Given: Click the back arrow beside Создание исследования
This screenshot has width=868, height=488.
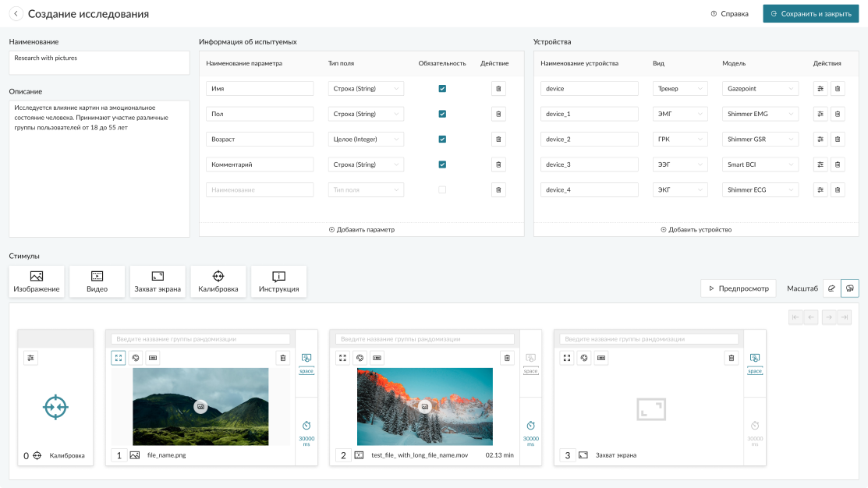Looking at the screenshot, I should [x=16, y=14].
